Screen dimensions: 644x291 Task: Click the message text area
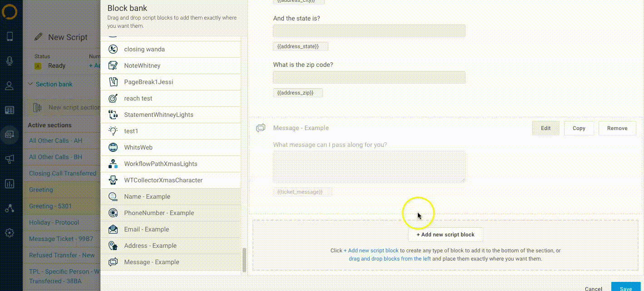[x=369, y=167]
